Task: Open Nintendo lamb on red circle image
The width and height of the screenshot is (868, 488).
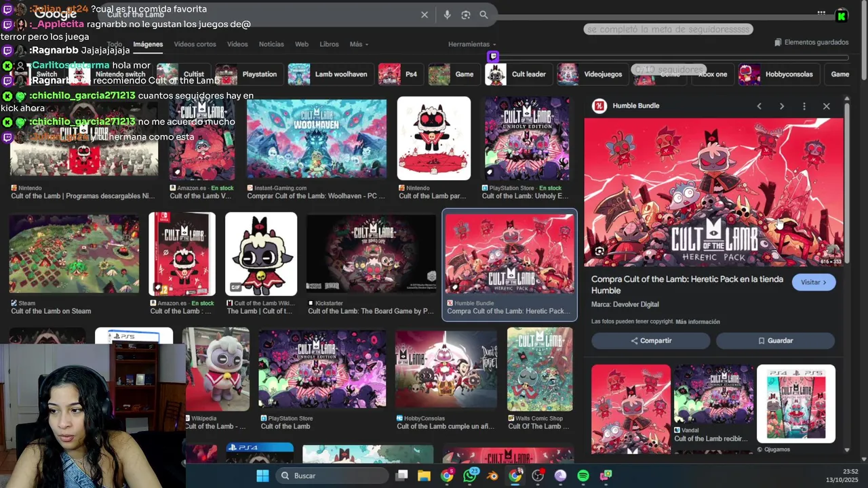Action: click(434, 138)
